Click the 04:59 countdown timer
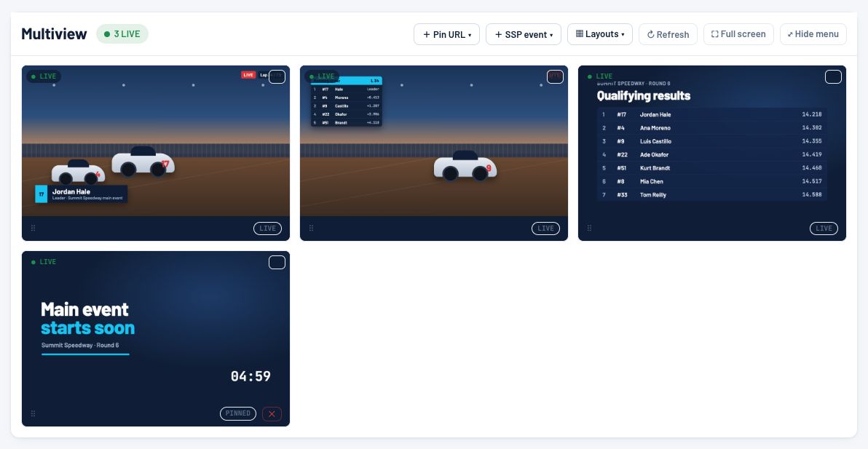The height and width of the screenshot is (449, 868). click(250, 376)
